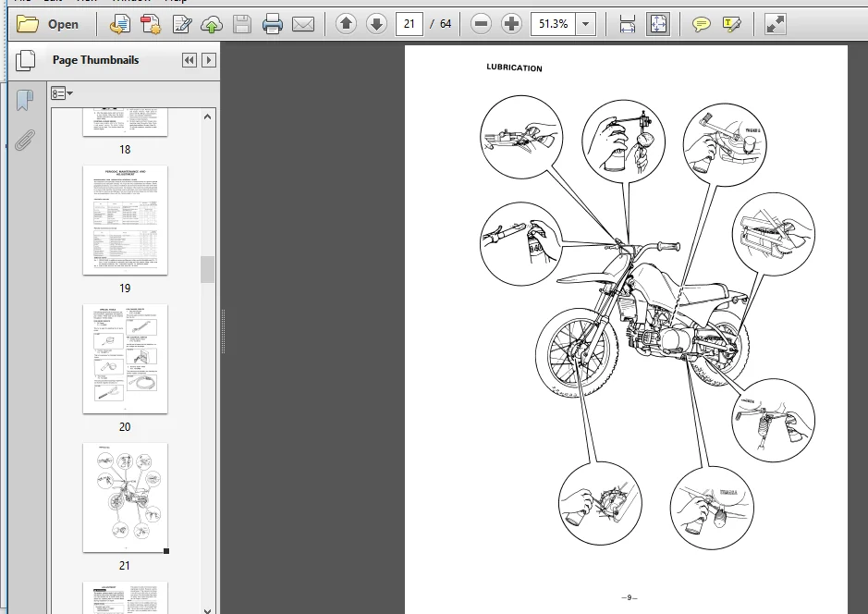This screenshot has height=614, width=868.
Task: Click the Edit PDF pencil icon
Action: coord(181,24)
